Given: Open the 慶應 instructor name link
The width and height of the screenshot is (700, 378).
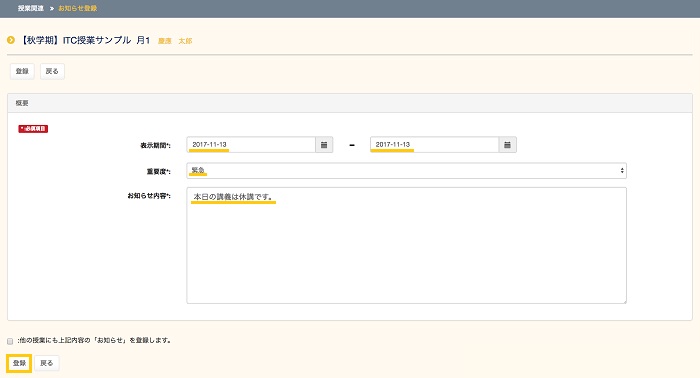Looking at the screenshot, I should coord(165,41).
